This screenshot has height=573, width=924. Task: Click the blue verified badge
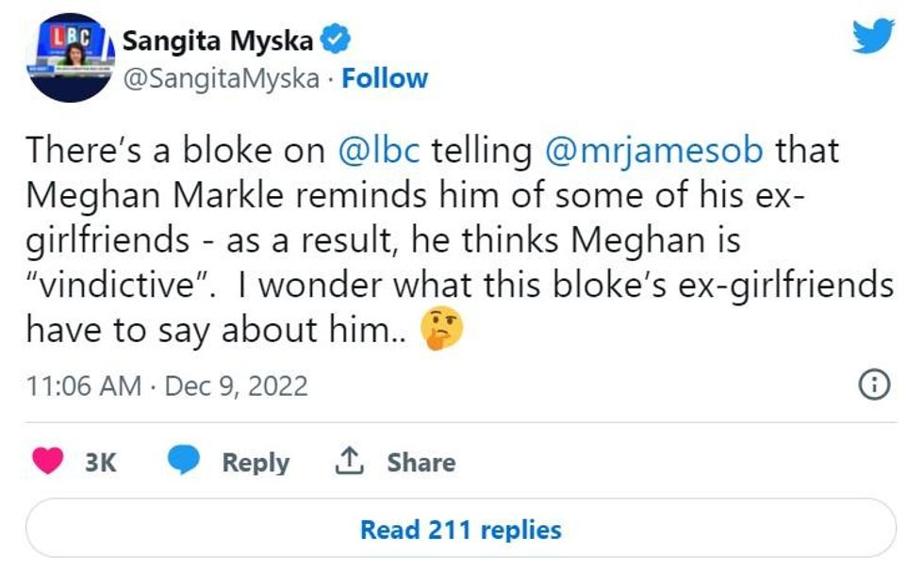click(337, 41)
